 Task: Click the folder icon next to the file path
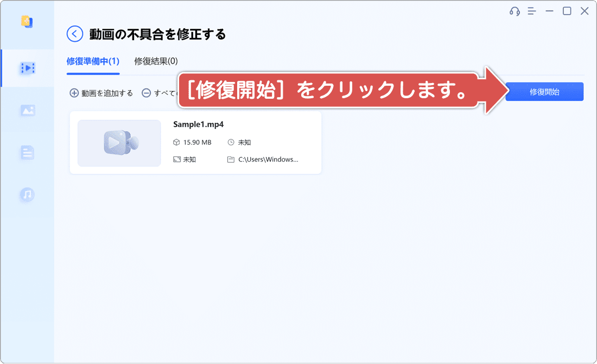click(230, 159)
